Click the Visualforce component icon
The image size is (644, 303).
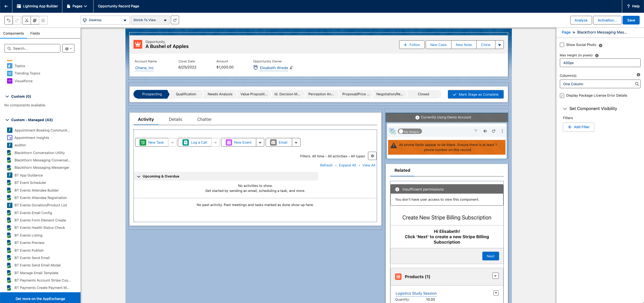point(10,81)
